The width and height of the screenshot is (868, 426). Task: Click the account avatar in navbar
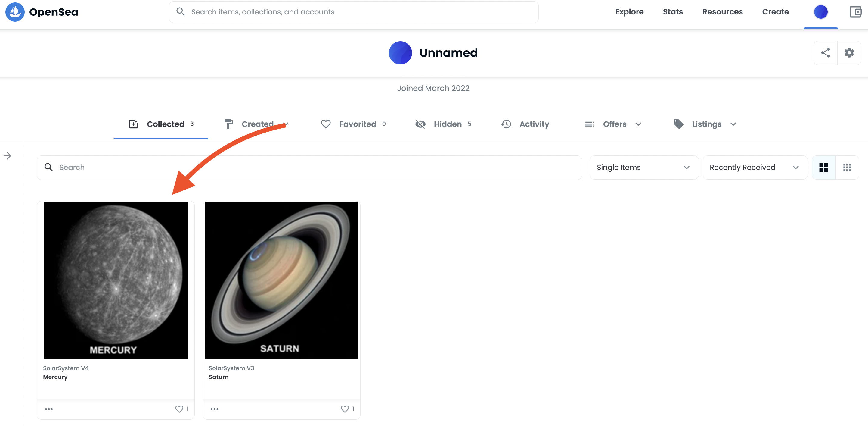pos(820,12)
